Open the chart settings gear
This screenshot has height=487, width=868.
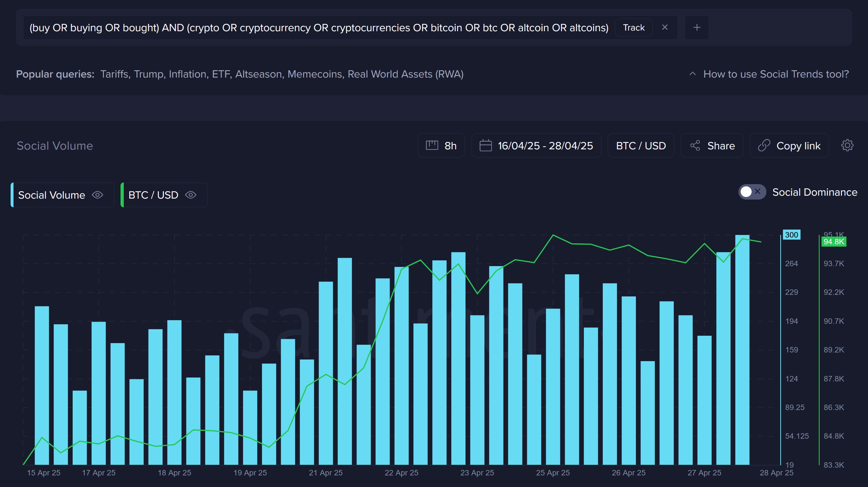[847, 145]
